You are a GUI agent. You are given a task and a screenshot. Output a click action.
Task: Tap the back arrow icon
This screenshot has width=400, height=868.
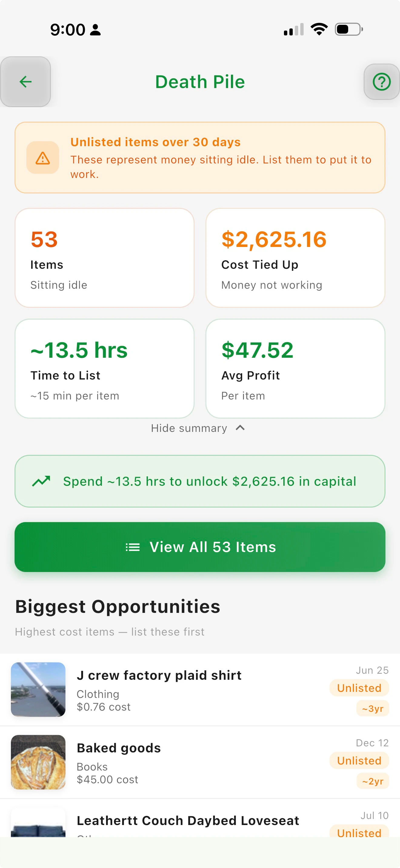[x=26, y=81]
